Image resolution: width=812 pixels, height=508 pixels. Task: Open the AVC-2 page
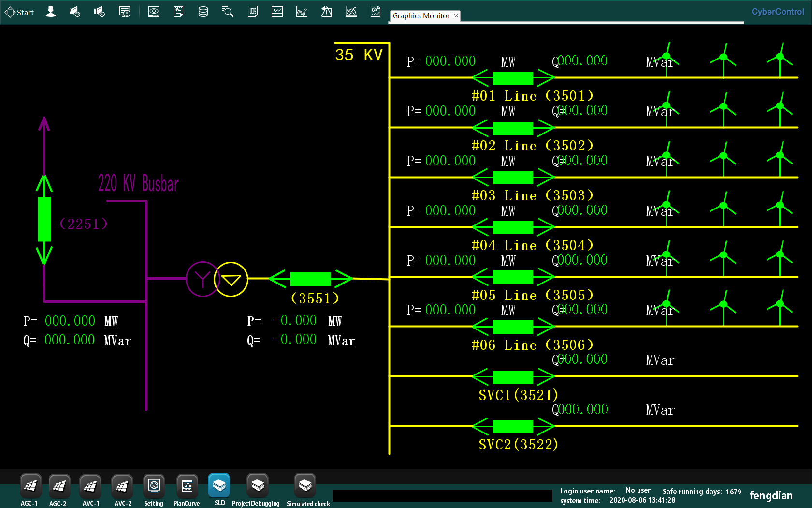pos(122,486)
